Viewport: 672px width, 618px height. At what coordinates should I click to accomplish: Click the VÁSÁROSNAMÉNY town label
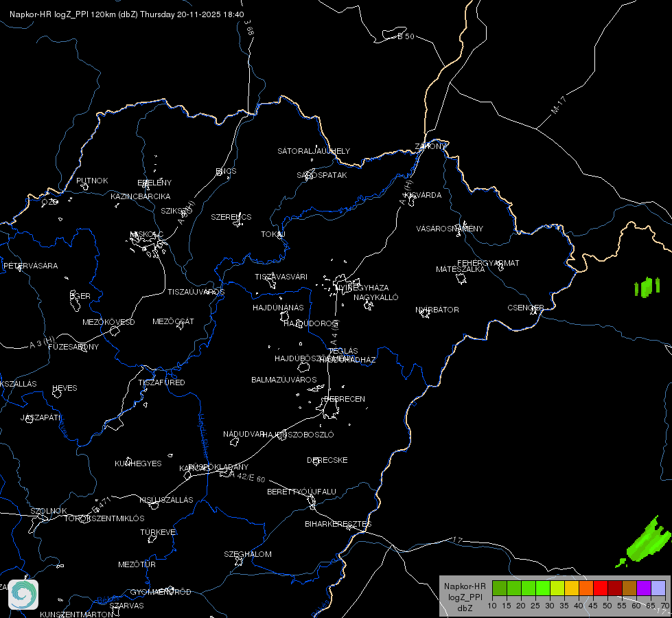tap(450, 229)
